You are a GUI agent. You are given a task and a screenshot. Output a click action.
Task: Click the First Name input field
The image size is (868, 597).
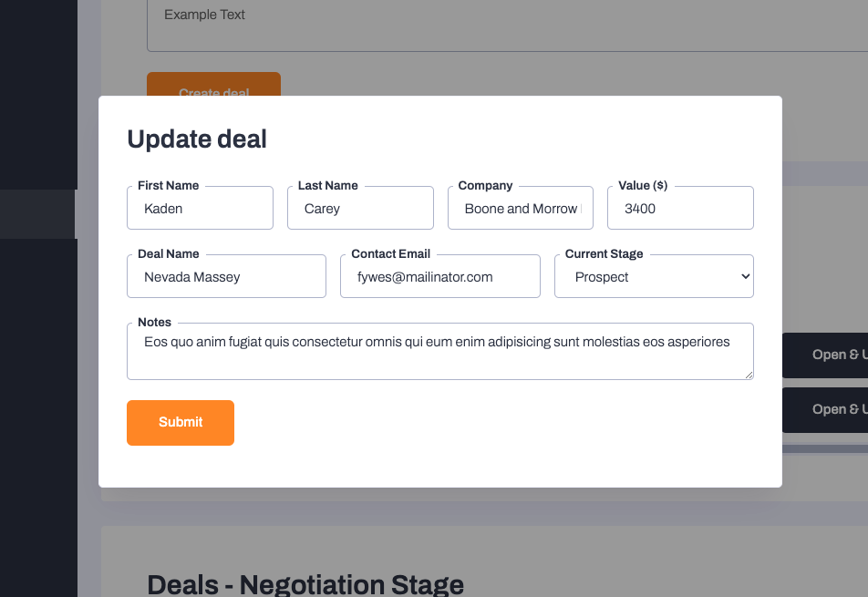(201, 209)
